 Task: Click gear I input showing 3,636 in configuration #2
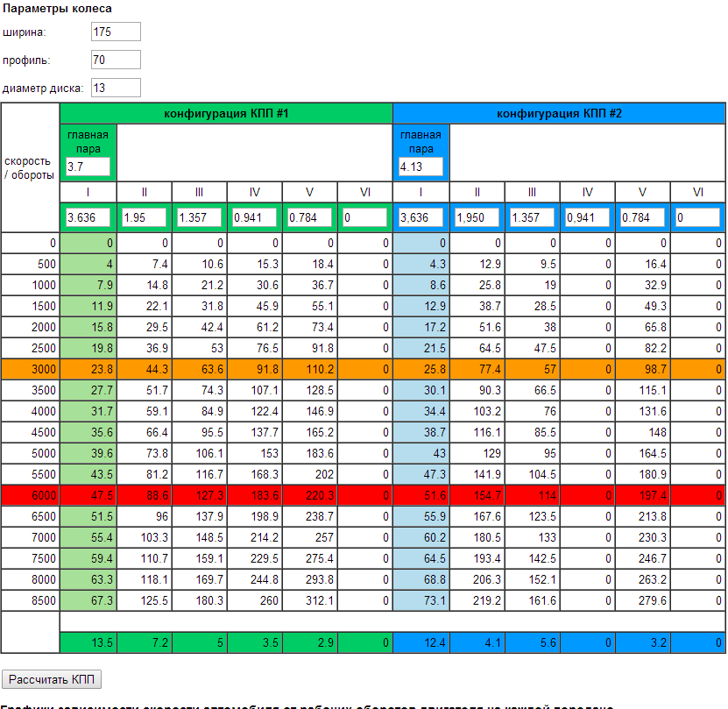pos(421,217)
